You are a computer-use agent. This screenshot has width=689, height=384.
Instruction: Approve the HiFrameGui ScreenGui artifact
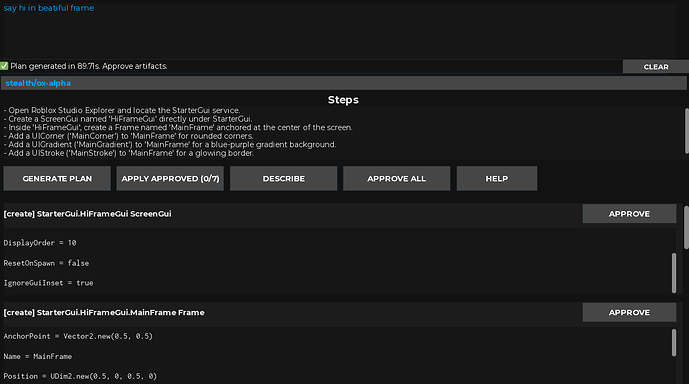pos(629,214)
